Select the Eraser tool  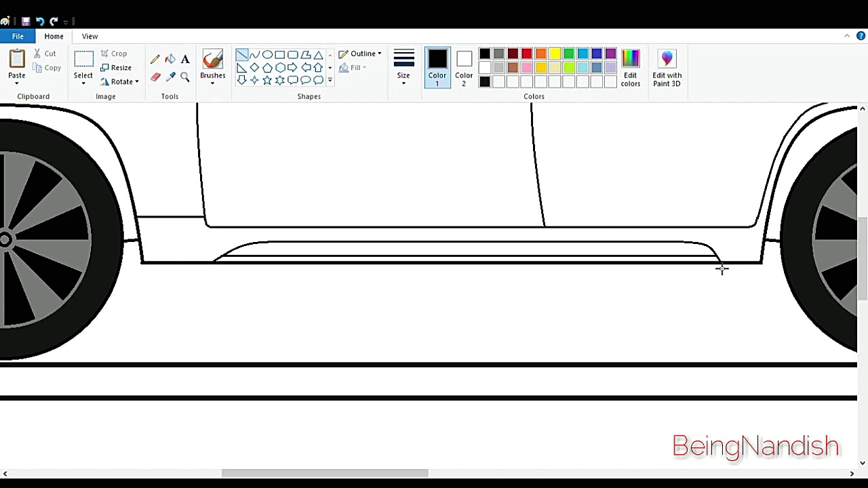click(155, 77)
